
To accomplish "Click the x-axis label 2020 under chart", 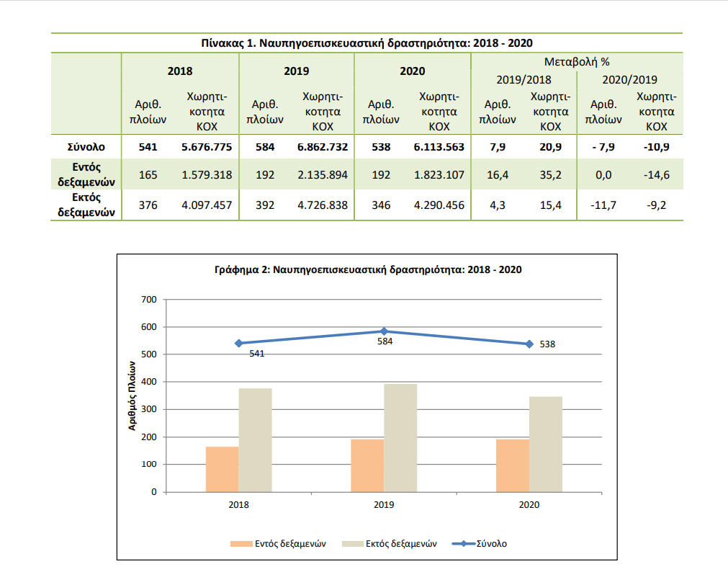I will coord(529,504).
